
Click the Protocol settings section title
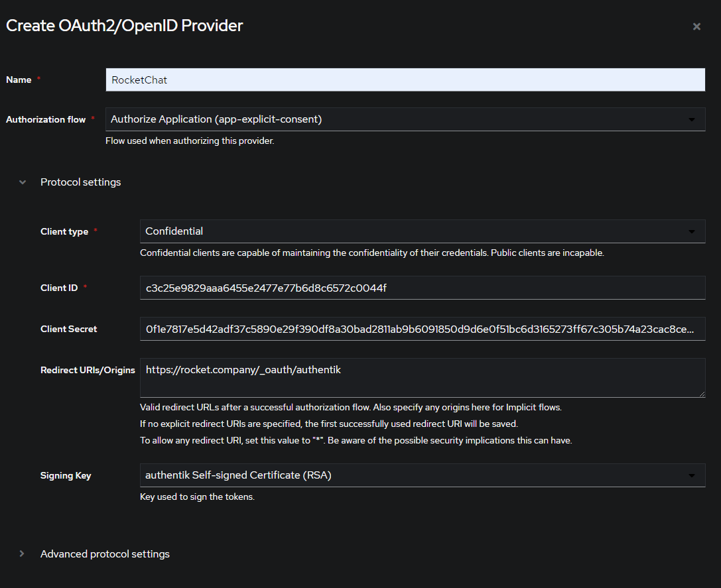(81, 182)
